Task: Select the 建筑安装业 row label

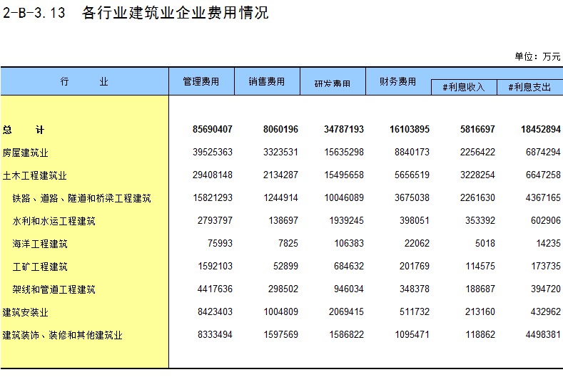Action: coord(25,312)
